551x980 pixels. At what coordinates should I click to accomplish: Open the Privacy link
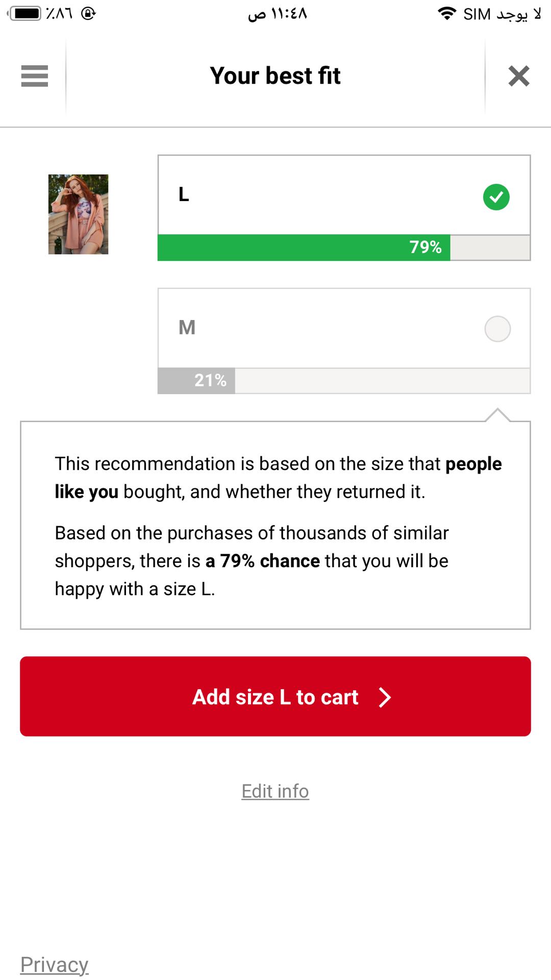click(x=54, y=965)
